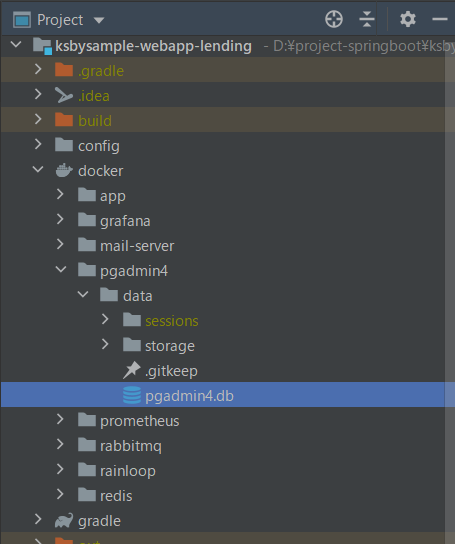Open the Project panel settings gear
This screenshot has height=544, width=455.
[x=408, y=19]
